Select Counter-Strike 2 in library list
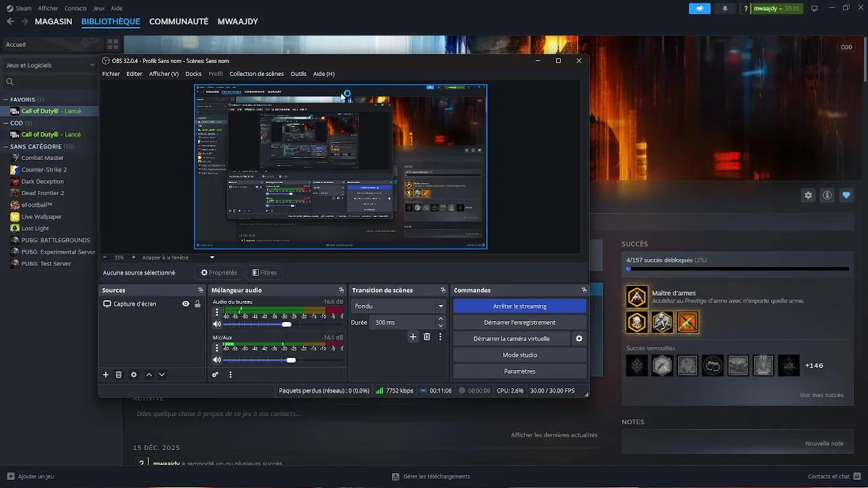Viewport: 868px width, 488px height. [44, 169]
